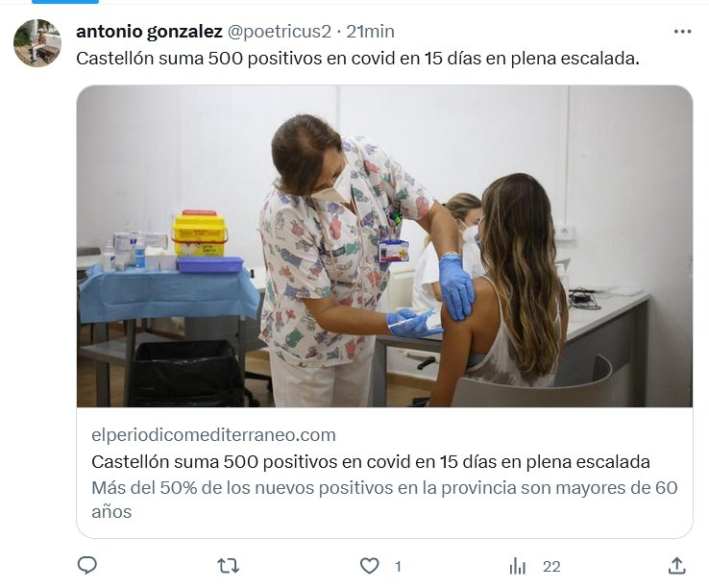
Task: Open the tweet via the 21min timestamp
Action: click(370, 32)
